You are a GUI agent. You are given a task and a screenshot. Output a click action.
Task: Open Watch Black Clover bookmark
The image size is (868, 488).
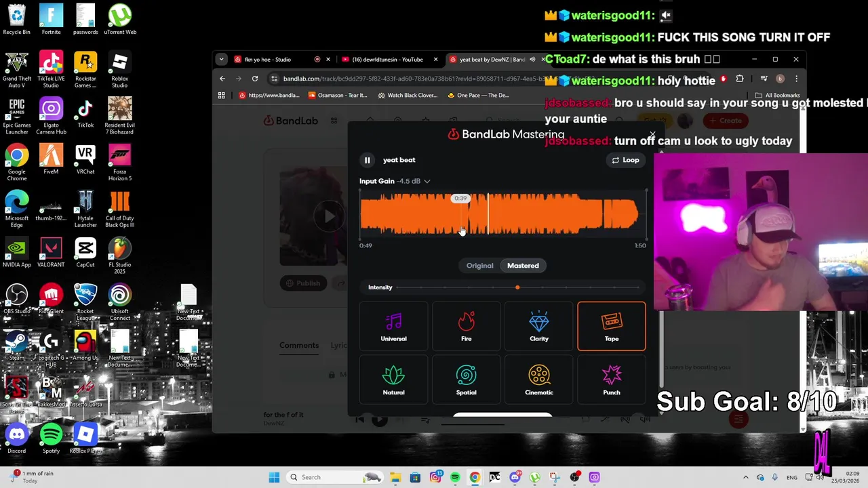408,96
